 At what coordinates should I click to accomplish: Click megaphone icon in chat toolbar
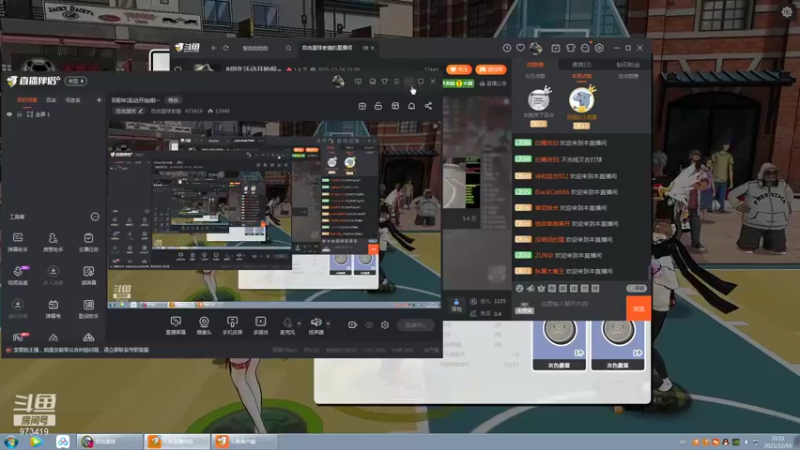coord(530,288)
